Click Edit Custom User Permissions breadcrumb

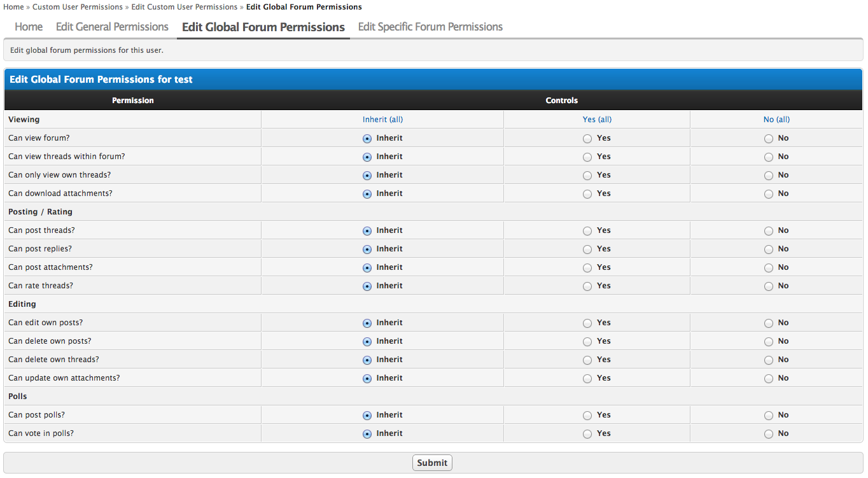pyautogui.click(x=184, y=7)
